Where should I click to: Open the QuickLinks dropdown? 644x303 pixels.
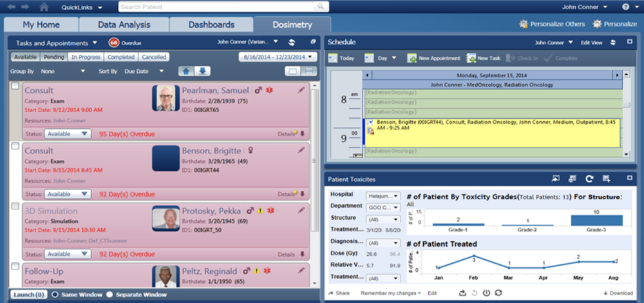82,7
